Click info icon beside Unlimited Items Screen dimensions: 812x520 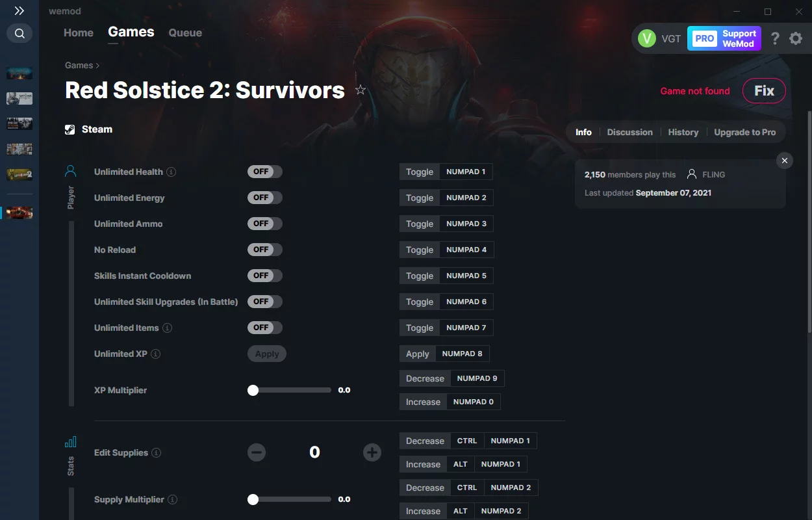tap(168, 328)
